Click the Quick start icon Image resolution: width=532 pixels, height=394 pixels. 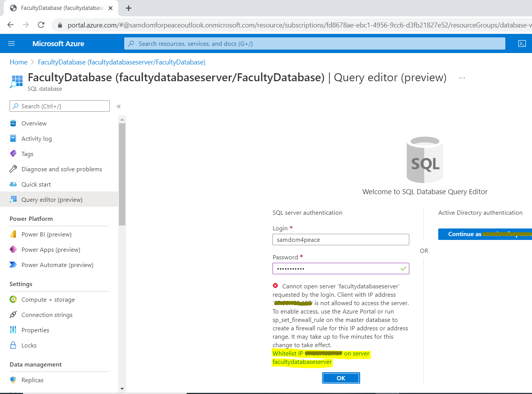(13, 184)
